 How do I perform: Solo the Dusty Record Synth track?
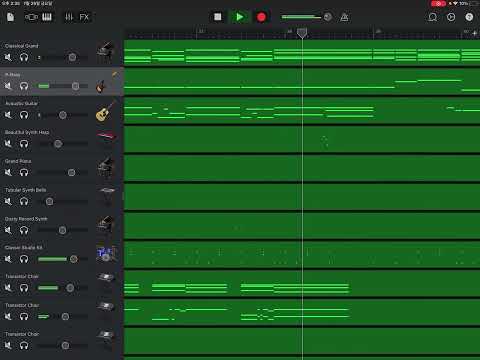(24, 230)
